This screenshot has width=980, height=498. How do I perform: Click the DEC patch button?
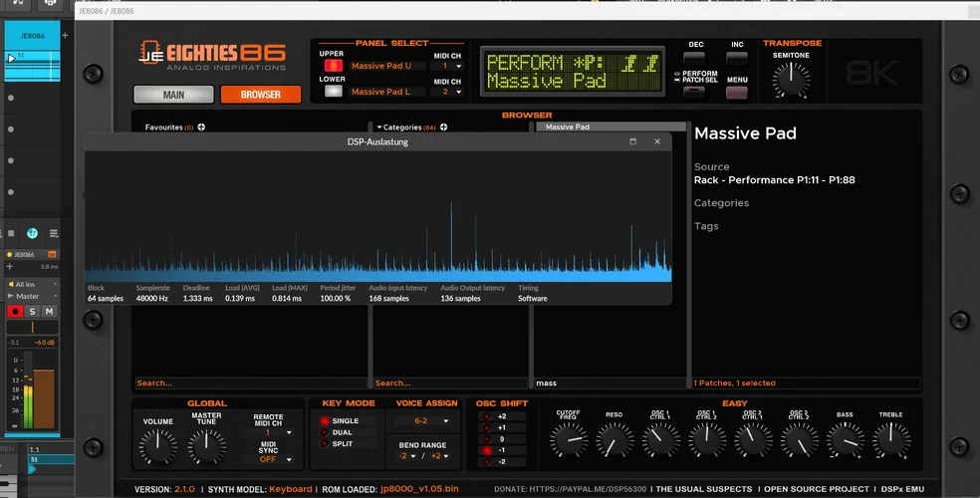pyautogui.click(x=694, y=58)
